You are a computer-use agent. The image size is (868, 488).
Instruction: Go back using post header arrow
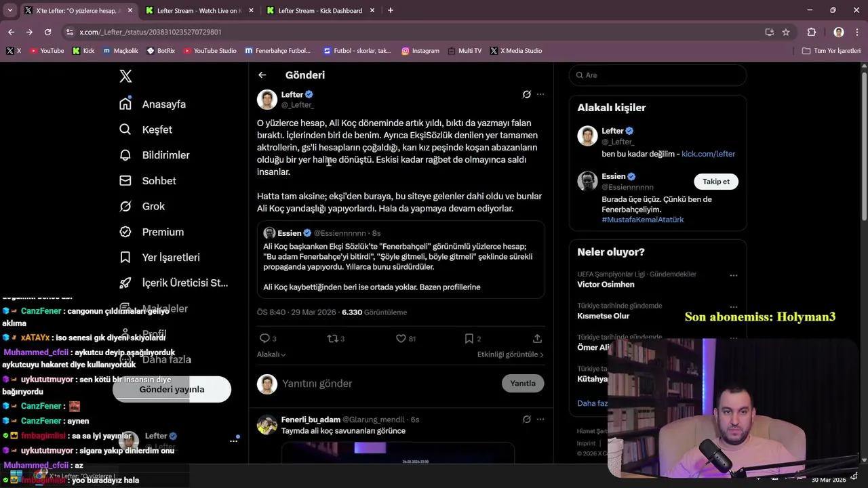tap(262, 75)
